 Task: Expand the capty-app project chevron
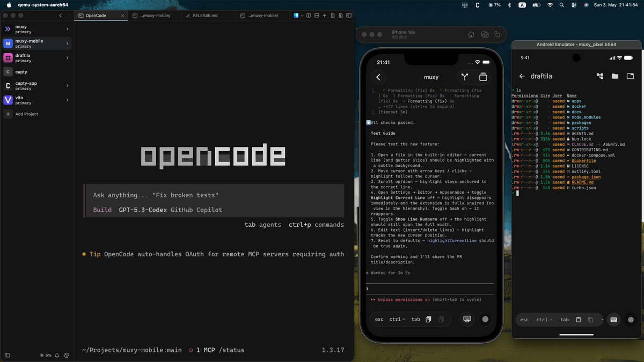click(x=67, y=86)
